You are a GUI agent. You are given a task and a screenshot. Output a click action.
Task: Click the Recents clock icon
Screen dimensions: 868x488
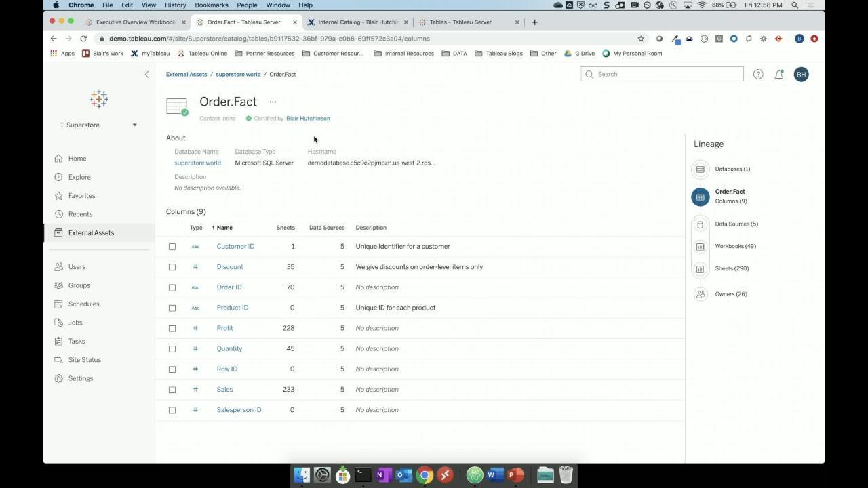pos(58,214)
